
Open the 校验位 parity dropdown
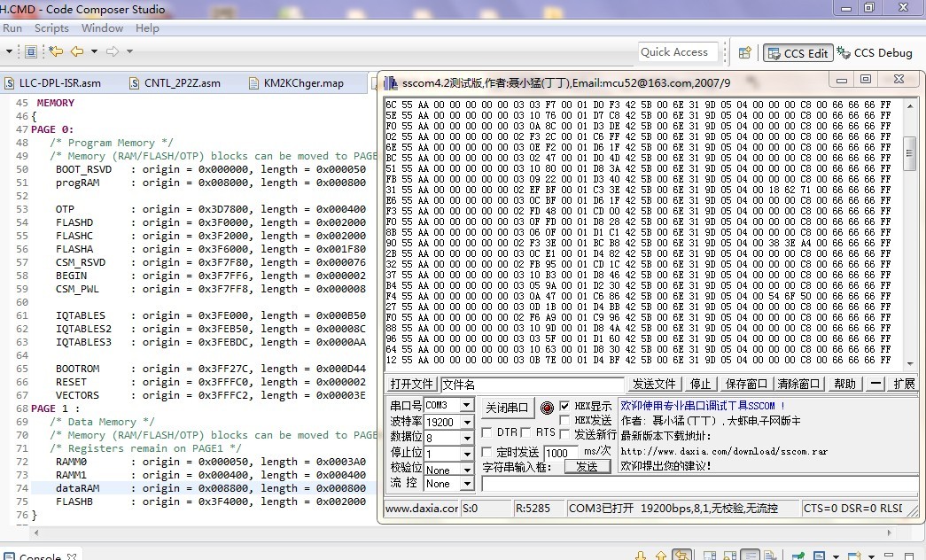[466, 470]
